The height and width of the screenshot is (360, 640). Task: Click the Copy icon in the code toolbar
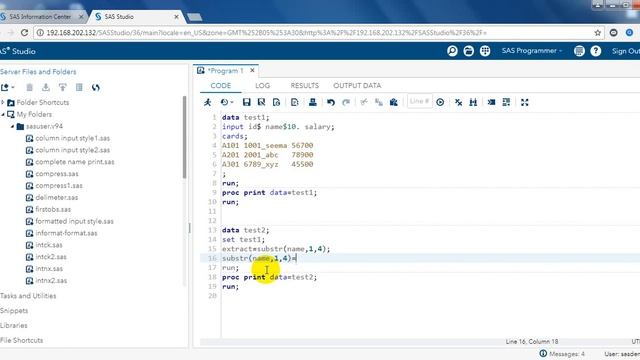379,102
